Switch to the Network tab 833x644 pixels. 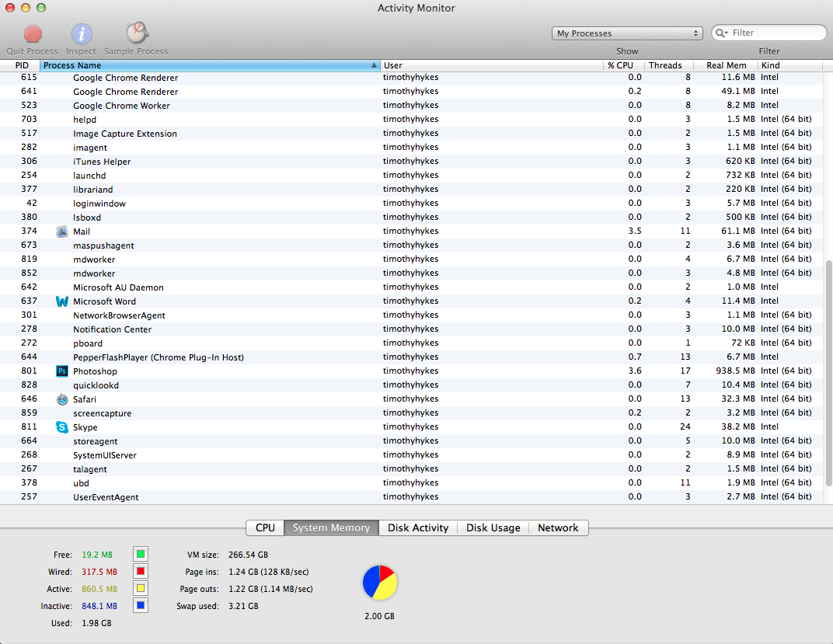click(x=559, y=527)
